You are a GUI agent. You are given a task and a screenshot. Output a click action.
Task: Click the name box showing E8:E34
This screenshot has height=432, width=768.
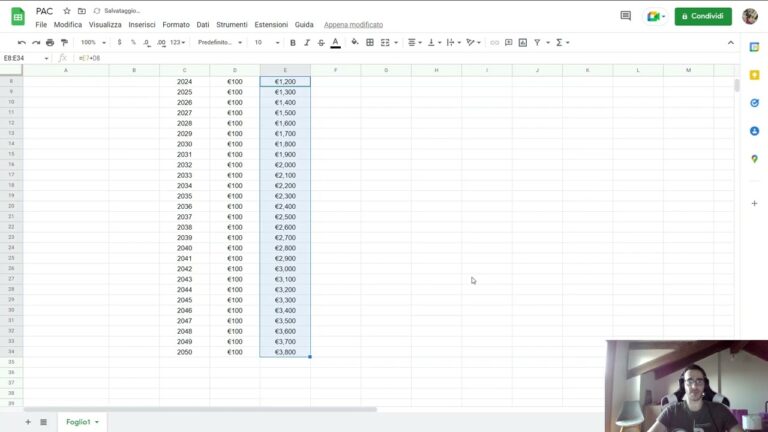click(x=25, y=58)
